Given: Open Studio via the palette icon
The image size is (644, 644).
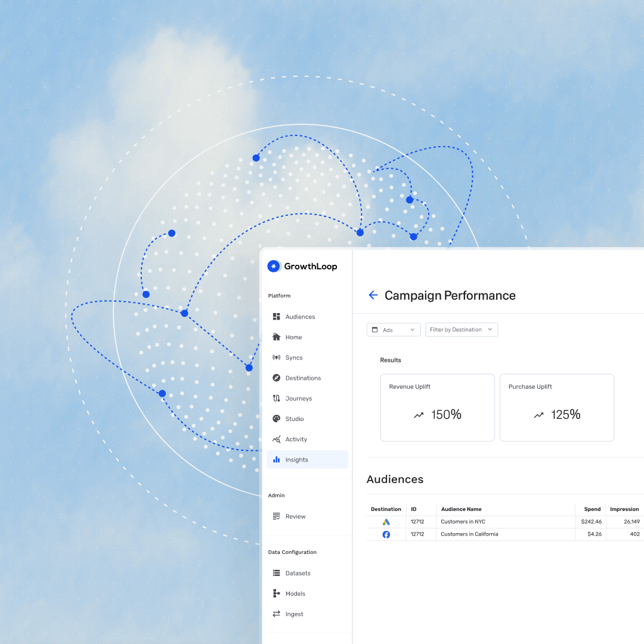Looking at the screenshot, I should [276, 419].
